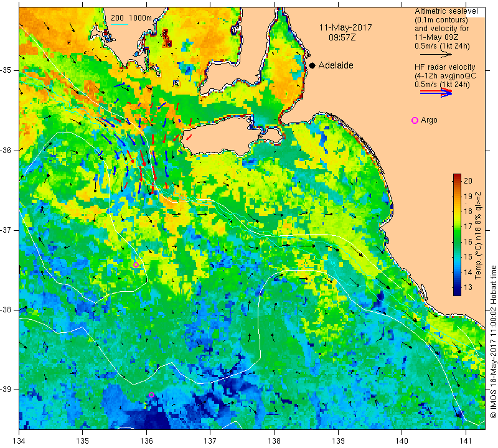Click the latitude axis label -35

point(6,70)
